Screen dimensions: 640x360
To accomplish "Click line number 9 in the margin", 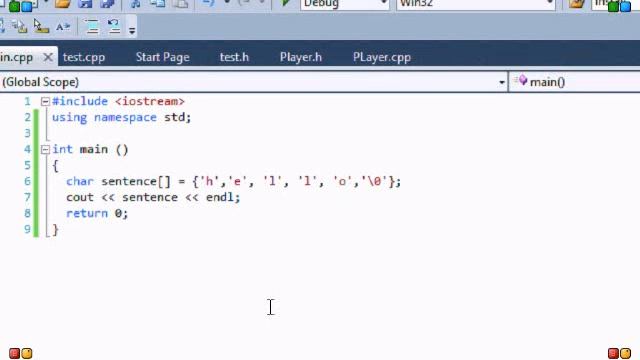I will click(x=27, y=229).
